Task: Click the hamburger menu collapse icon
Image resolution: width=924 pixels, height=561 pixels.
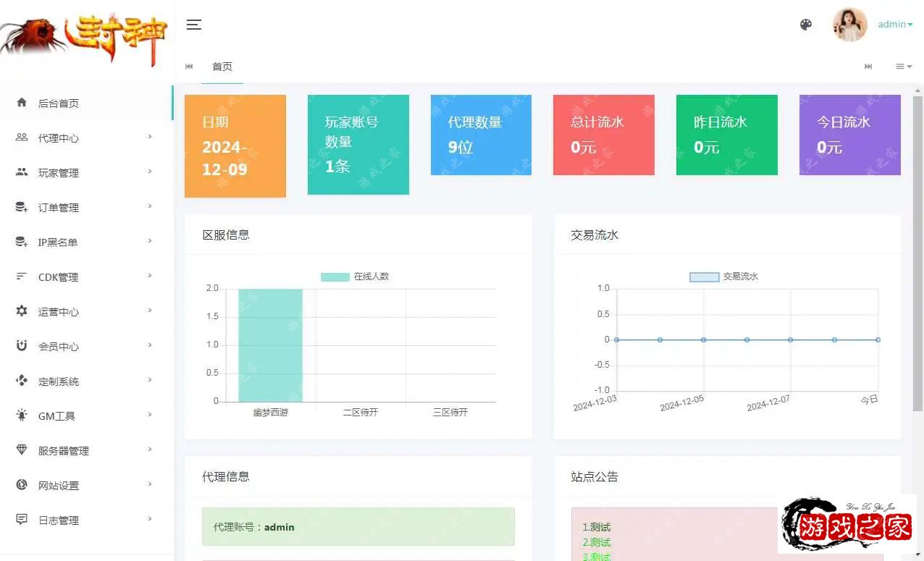Action: pos(193,25)
